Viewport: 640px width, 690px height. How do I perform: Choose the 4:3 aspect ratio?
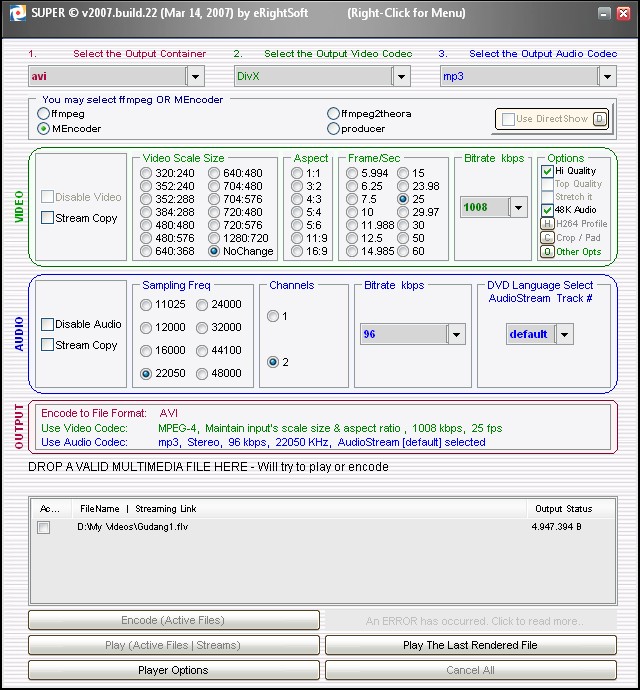point(297,199)
